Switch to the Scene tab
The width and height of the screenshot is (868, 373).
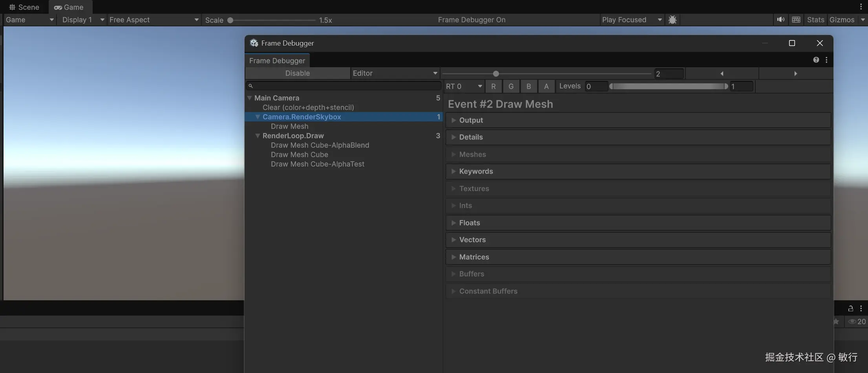pyautogui.click(x=24, y=7)
